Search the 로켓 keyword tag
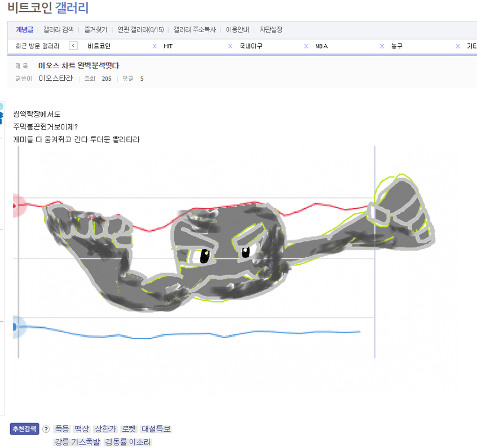This screenshot has width=477, height=448. pos(129,429)
